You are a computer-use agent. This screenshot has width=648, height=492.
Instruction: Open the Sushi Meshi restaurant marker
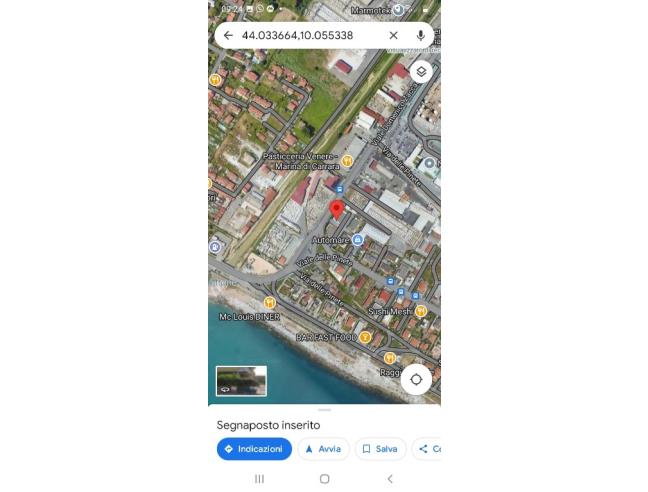click(421, 311)
